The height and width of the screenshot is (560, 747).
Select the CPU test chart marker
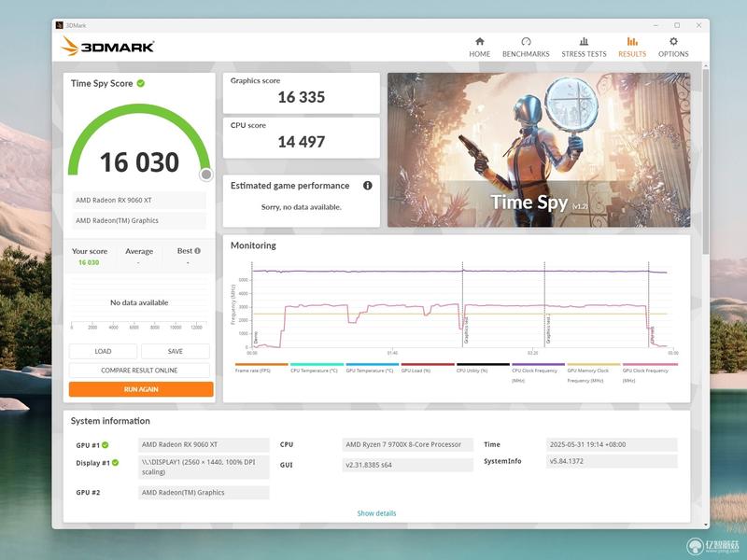652,335
